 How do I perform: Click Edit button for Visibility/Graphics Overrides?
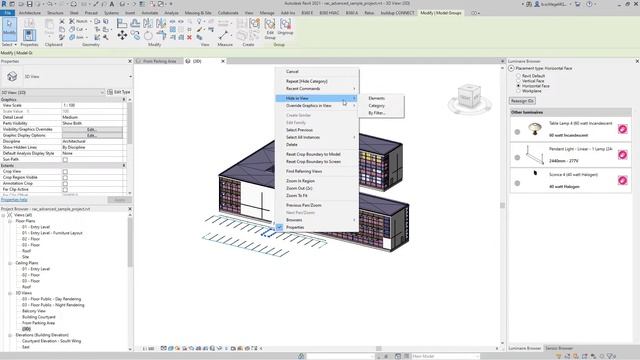92,129
